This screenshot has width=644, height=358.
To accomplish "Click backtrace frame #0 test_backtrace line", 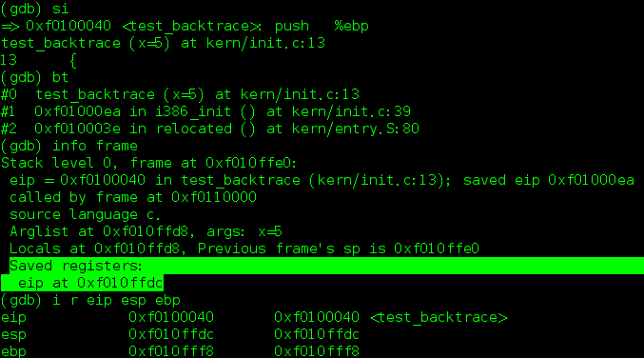I will [180, 94].
